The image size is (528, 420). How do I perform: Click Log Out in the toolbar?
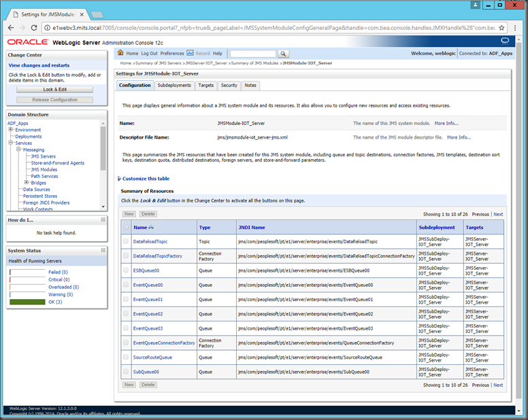pos(149,54)
